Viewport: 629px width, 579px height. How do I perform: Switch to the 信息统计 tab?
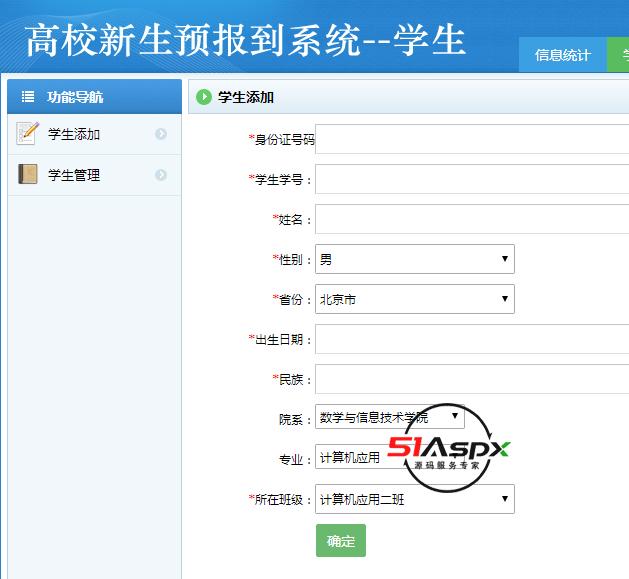pos(562,55)
